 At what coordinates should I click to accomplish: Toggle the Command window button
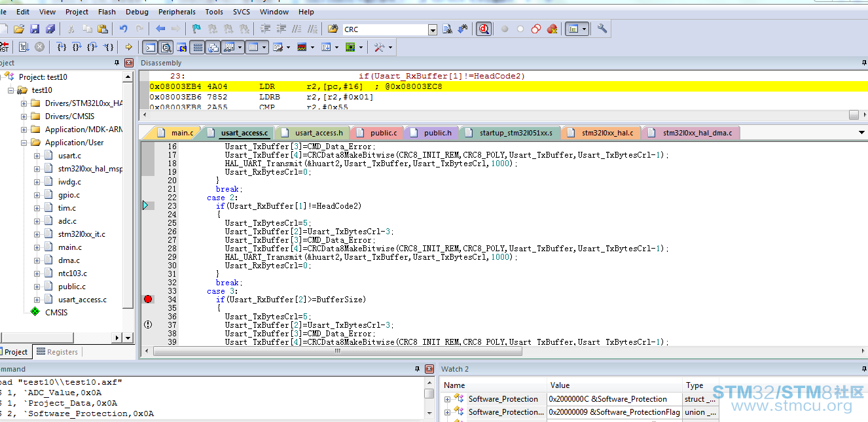[x=150, y=47]
